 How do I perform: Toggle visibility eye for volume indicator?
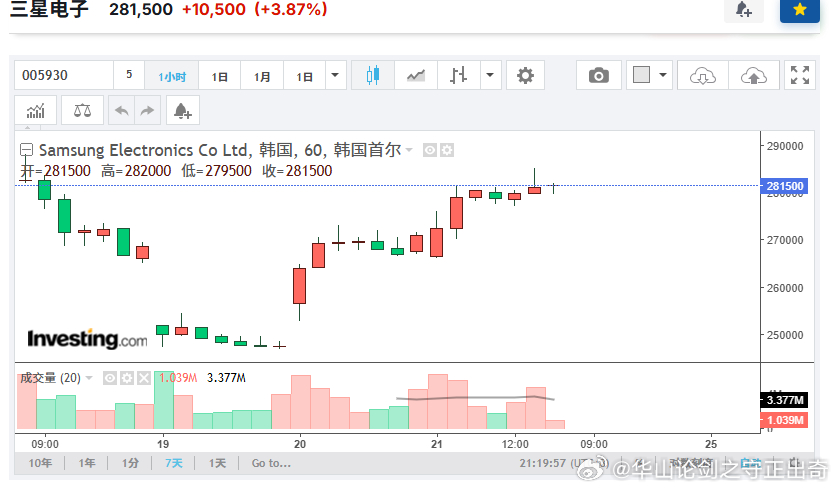click(109, 378)
